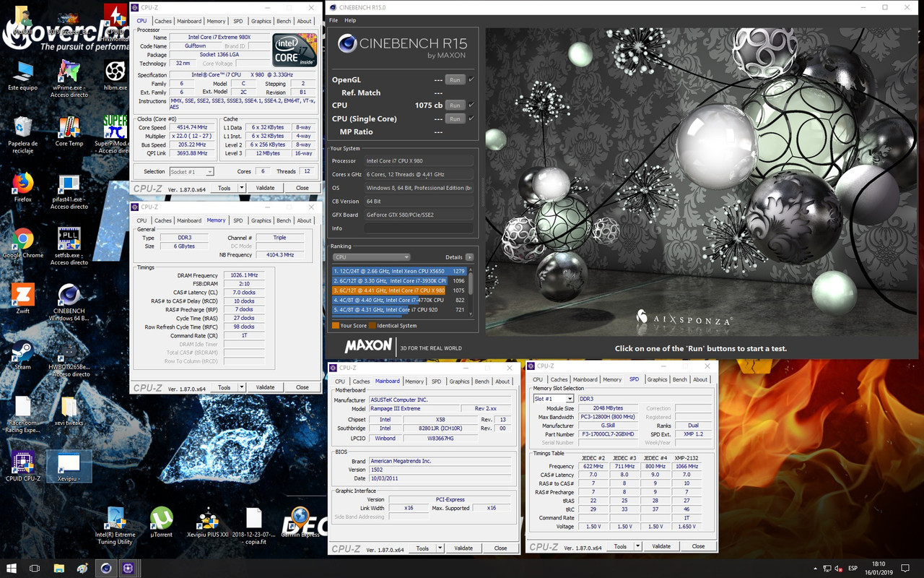Open Tools dropdown arrow in CPU-Z CPU window
The image size is (924, 578).
click(242, 188)
